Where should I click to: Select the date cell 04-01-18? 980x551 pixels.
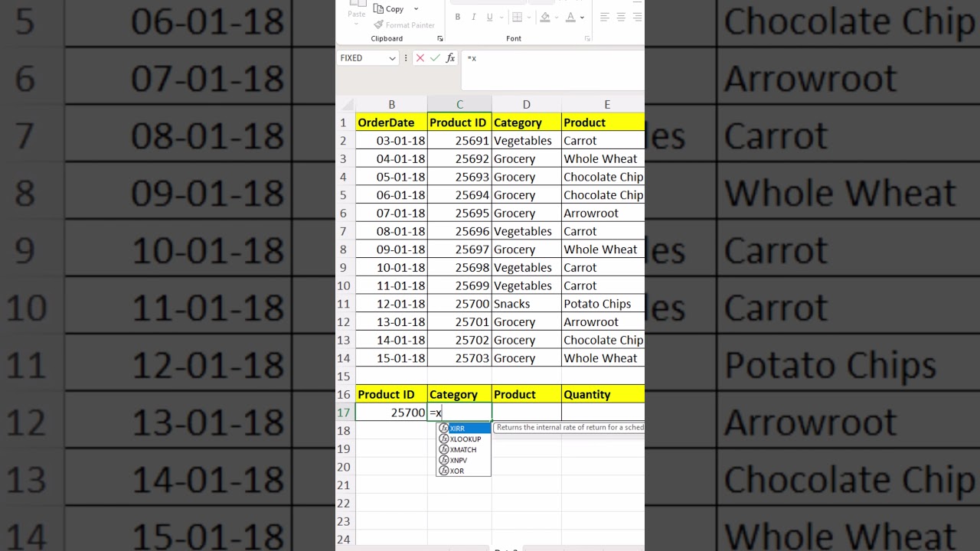[391, 158]
